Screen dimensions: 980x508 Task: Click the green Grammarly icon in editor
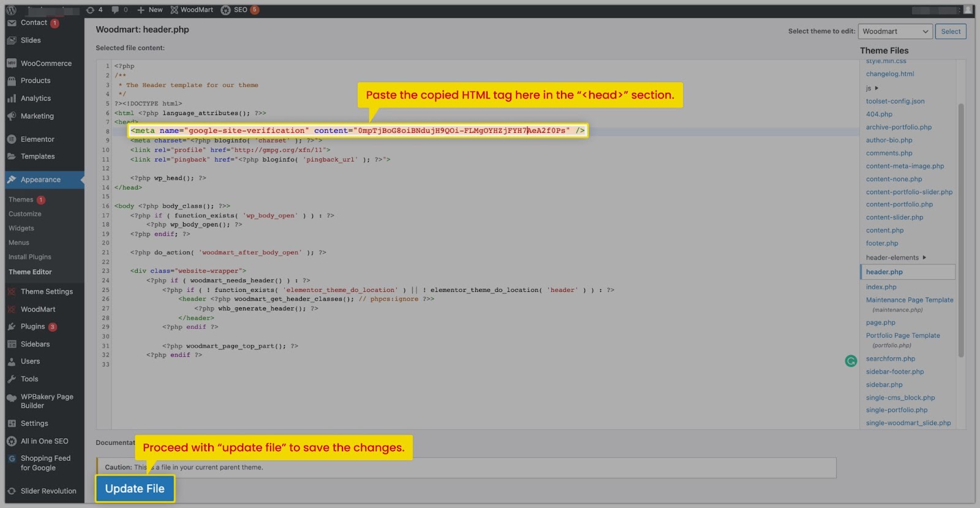[x=851, y=361]
